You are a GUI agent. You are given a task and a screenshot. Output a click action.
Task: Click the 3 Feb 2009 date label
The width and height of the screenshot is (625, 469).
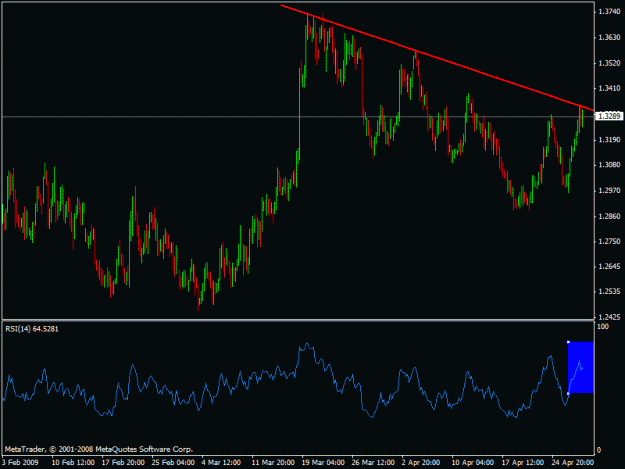[20, 462]
